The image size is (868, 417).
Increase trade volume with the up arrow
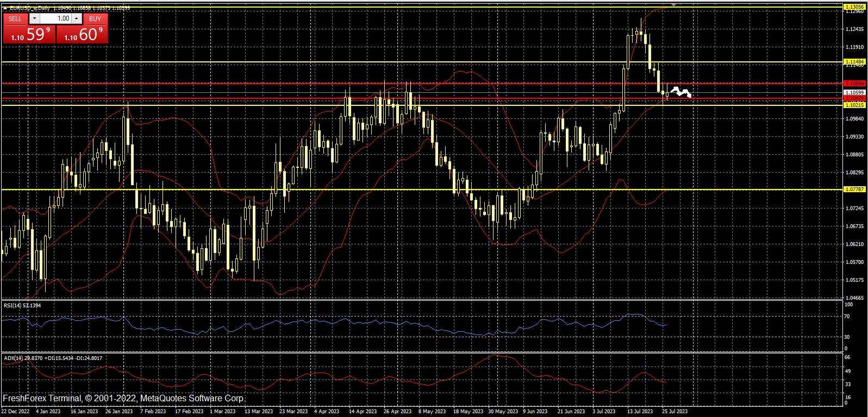[77, 18]
